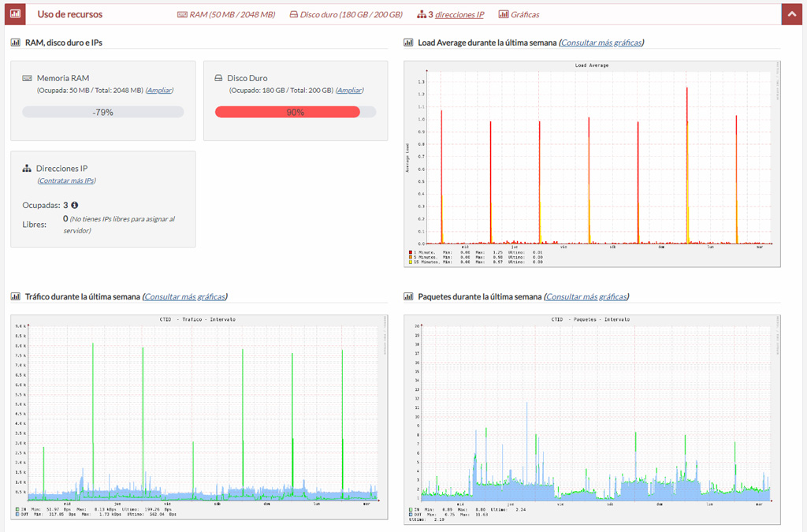
Task: Click the Gráficas chart icon in the header
Action: point(504,15)
